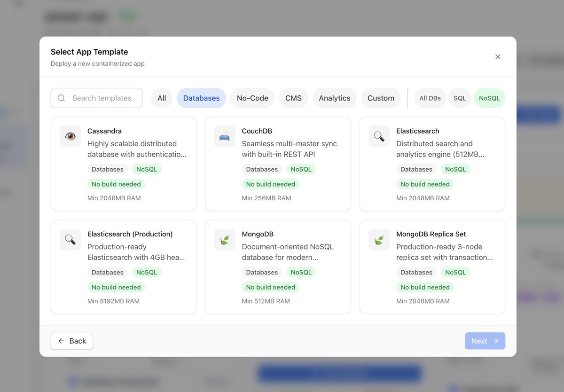
Task: Click Min 2048MB RAM on Cassandra card
Action: [114, 198]
